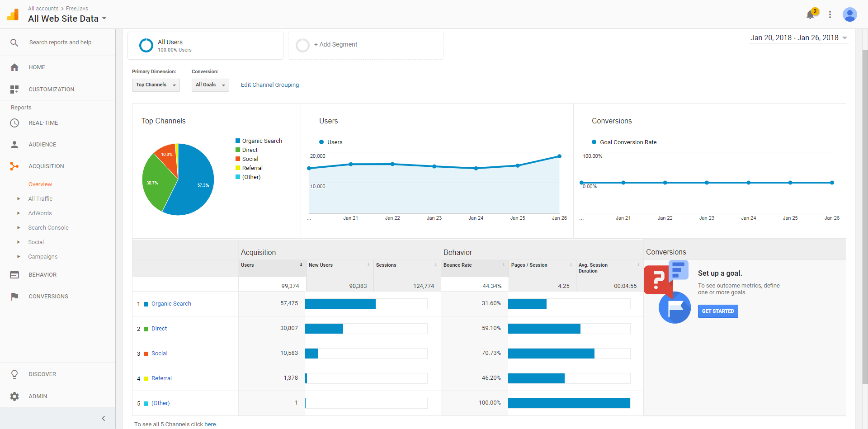Open the Top Channels dimension dropdown
The width and height of the screenshot is (868, 429).
(x=156, y=85)
